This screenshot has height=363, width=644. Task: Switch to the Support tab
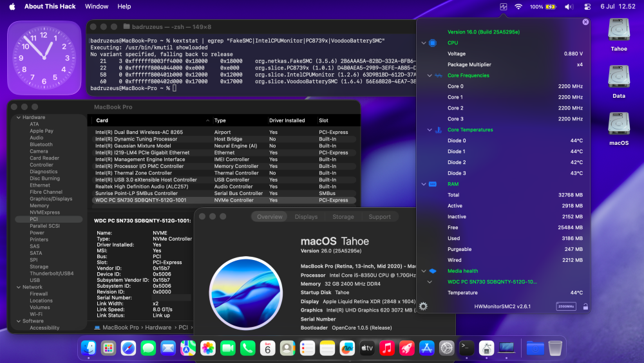click(379, 217)
